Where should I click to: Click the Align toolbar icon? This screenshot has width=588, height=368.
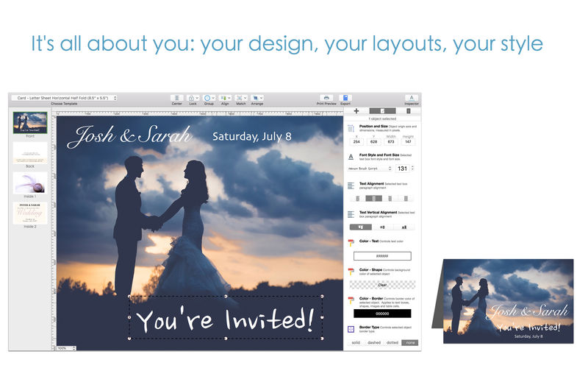point(223,98)
